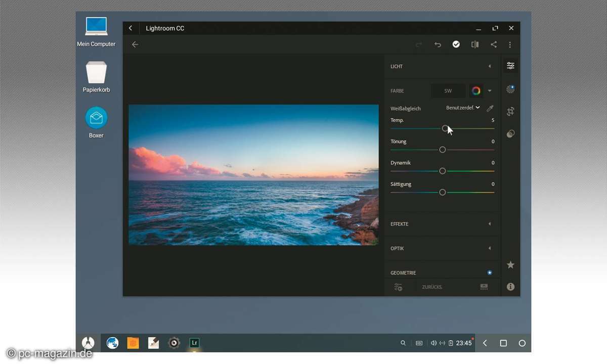Select the Edit sliders panel icon

pos(510,66)
